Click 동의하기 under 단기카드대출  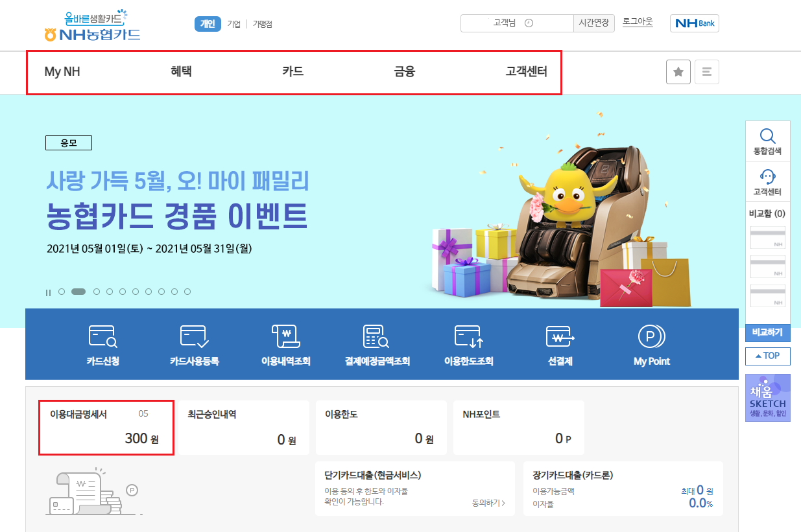(x=489, y=502)
